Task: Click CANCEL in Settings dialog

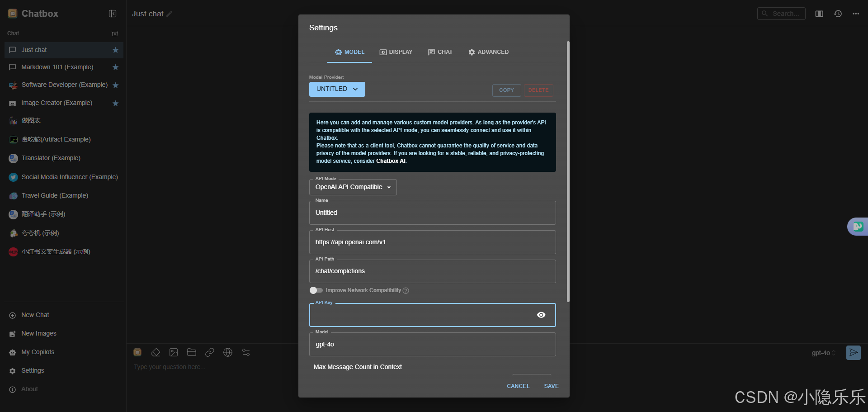Action: coord(518,386)
